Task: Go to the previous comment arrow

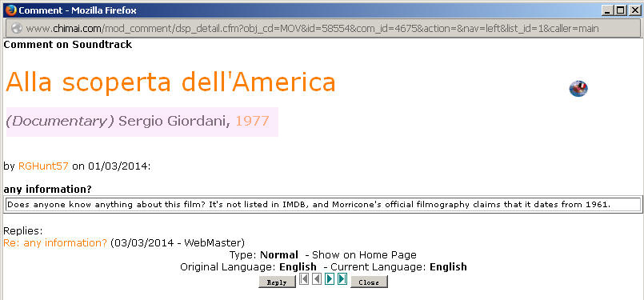Action: click(317, 279)
